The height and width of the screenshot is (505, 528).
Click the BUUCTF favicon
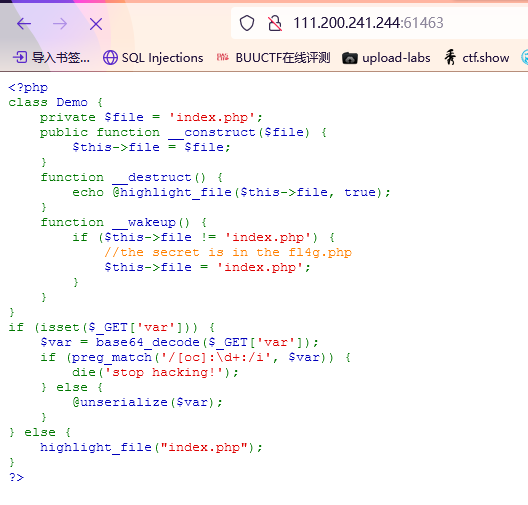click(222, 57)
